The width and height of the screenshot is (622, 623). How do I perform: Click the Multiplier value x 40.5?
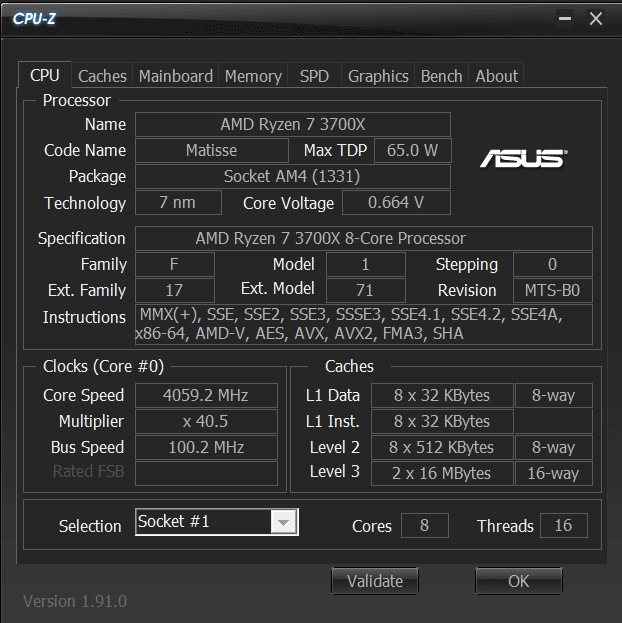click(x=206, y=421)
